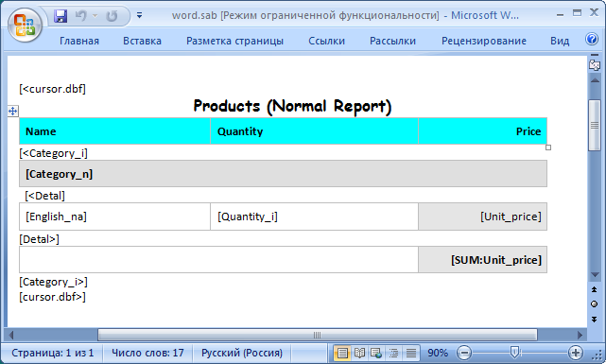The image size is (606, 364).
Task: Open the Рецензирование tab
Action: [484, 41]
